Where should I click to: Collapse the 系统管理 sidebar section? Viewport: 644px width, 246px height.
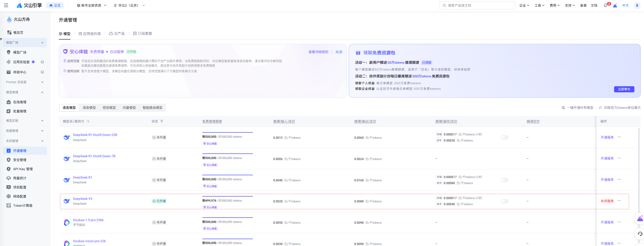(x=25, y=141)
